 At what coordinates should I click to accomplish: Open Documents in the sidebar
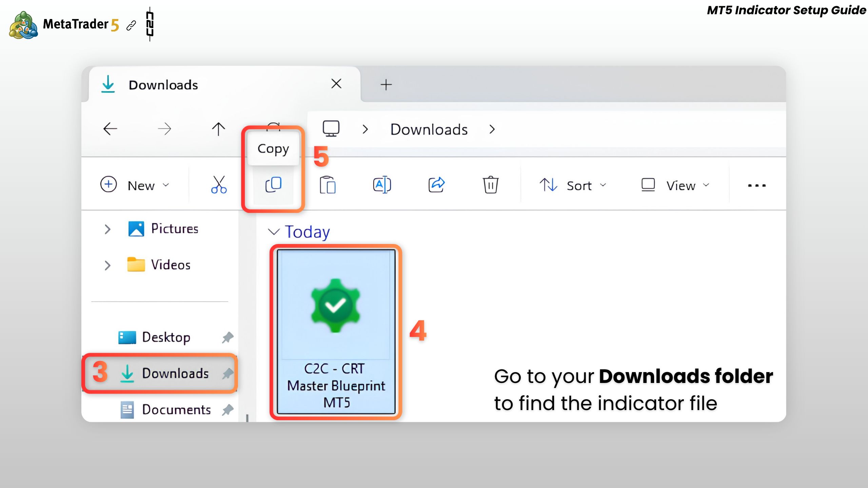(x=165, y=409)
